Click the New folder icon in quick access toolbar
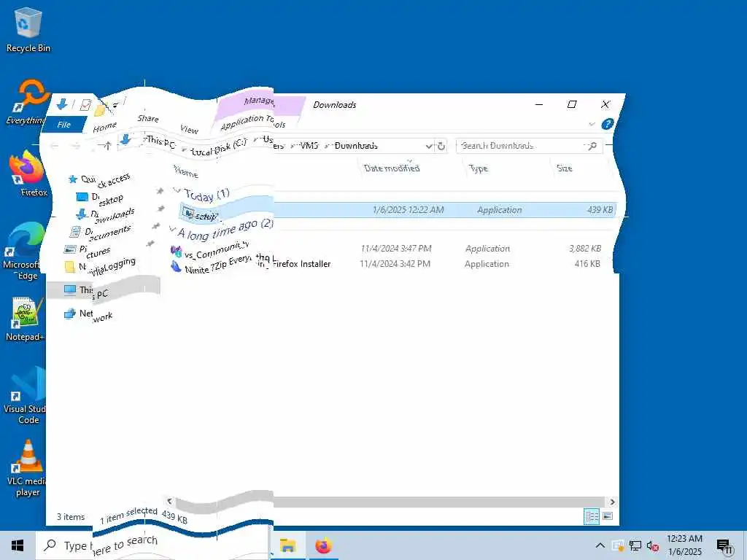Image resolution: width=747 pixels, height=560 pixels. point(100,111)
